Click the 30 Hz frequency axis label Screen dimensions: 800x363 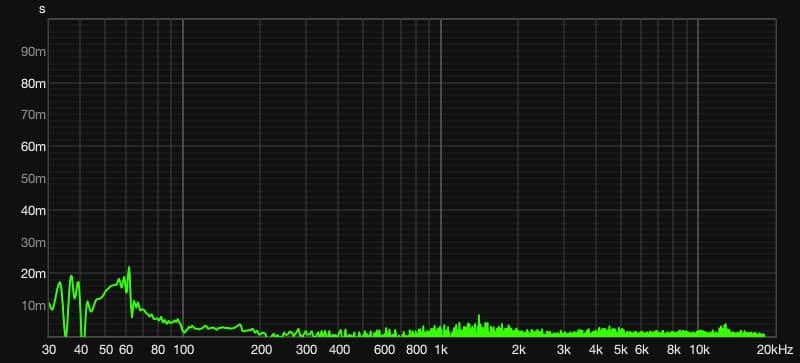click(x=49, y=350)
